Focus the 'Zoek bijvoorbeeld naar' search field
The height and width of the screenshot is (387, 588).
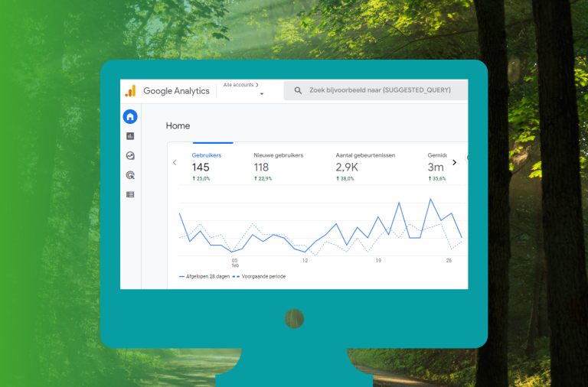click(379, 90)
